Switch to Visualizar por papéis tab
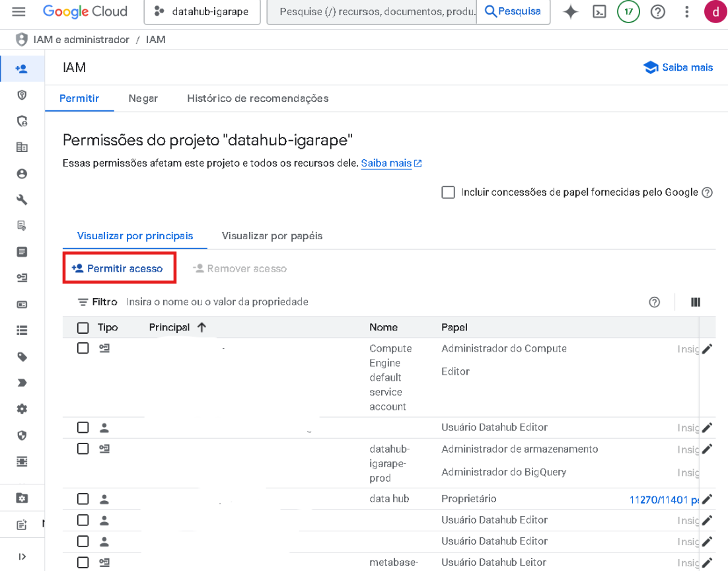 coord(272,236)
